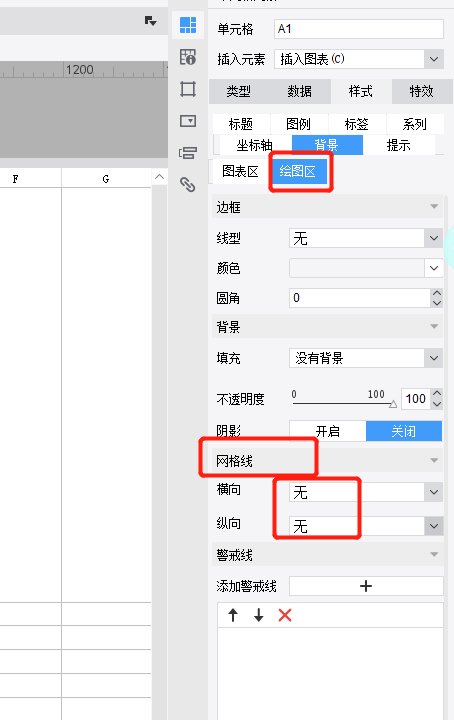Switch to the 图表区 sub-tab
The height and width of the screenshot is (720, 454).
coord(241,171)
